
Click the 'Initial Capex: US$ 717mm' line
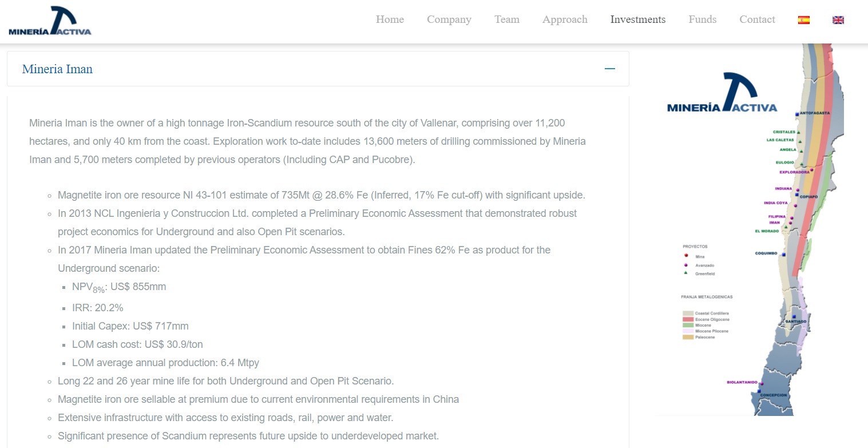(130, 326)
